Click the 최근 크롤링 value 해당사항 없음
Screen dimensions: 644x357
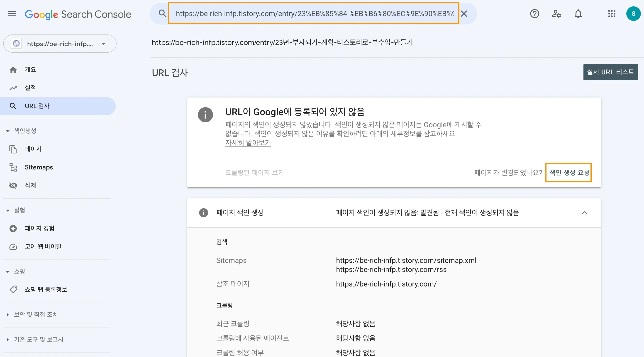pos(356,323)
